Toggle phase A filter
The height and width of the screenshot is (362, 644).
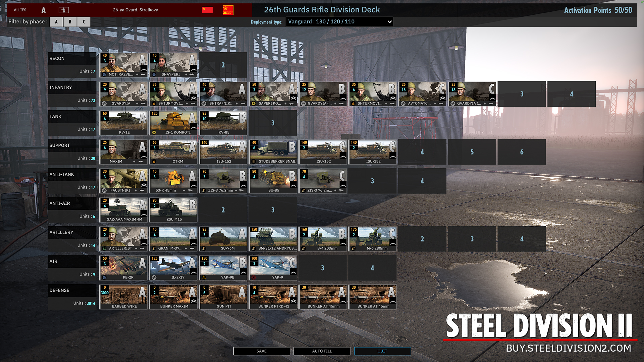tap(56, 22)
